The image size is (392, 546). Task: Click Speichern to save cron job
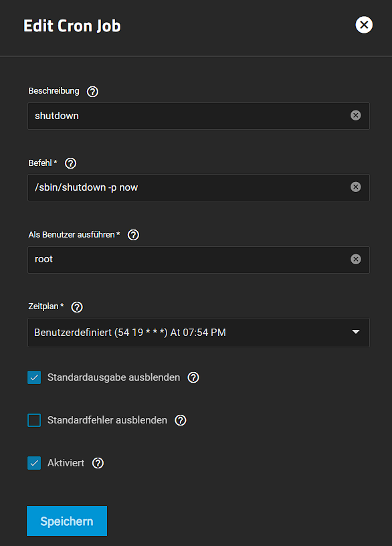tap(67, 521)
